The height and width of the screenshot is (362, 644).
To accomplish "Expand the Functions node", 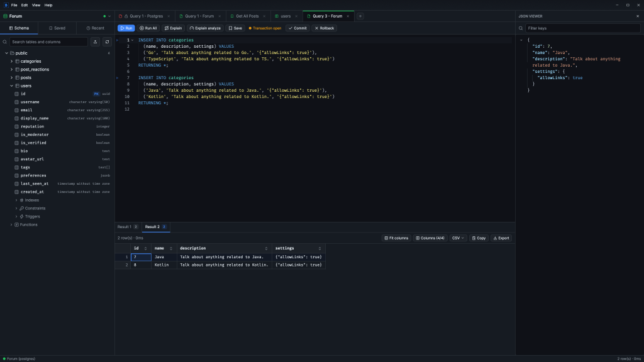I will [11, 225].
